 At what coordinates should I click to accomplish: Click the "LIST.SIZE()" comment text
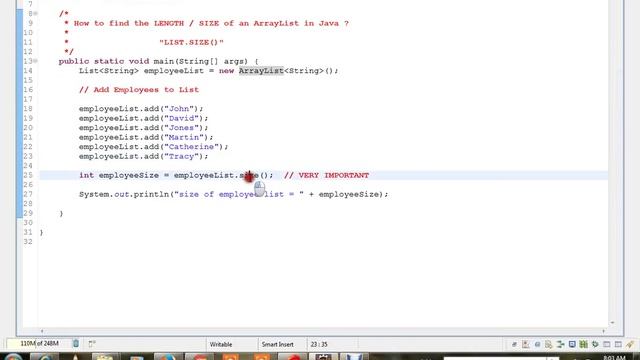191,42
